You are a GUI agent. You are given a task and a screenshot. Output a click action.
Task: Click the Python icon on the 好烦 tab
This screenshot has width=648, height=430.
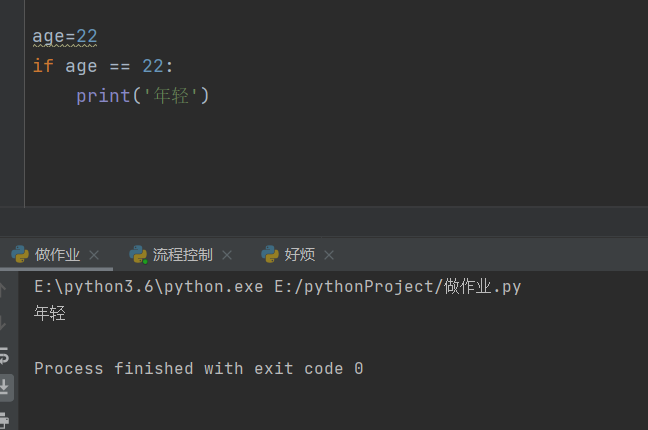click(x=269, y=254)
